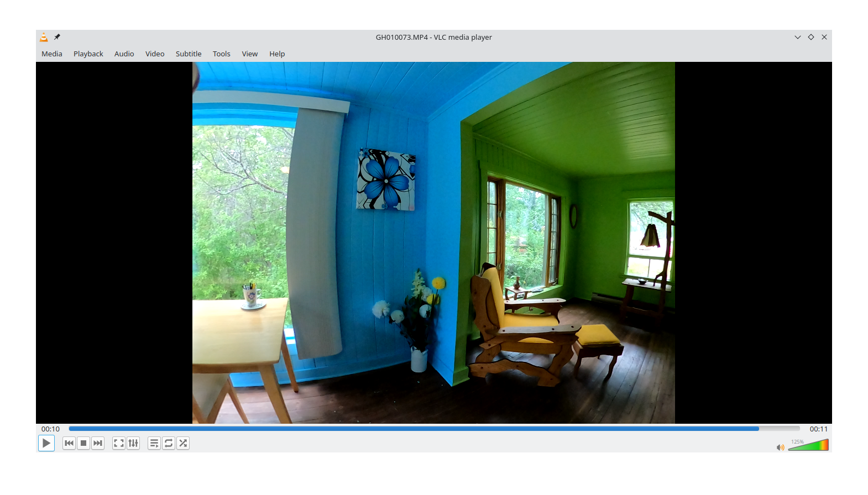Adjust the volume slider at 125%
The width and height of the screenshot is (868, 495).
click(x=808, y=445)
